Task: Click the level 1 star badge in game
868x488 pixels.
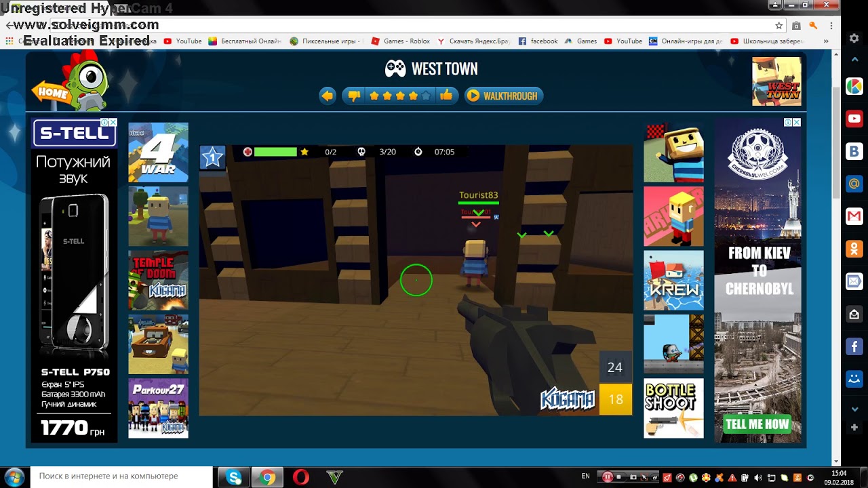Action: tap(212, 158)
